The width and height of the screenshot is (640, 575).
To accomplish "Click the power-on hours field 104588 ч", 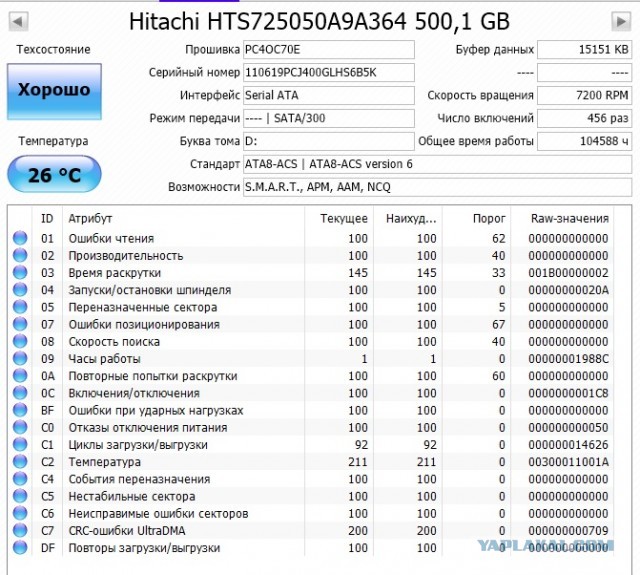I will coord(584,141).
